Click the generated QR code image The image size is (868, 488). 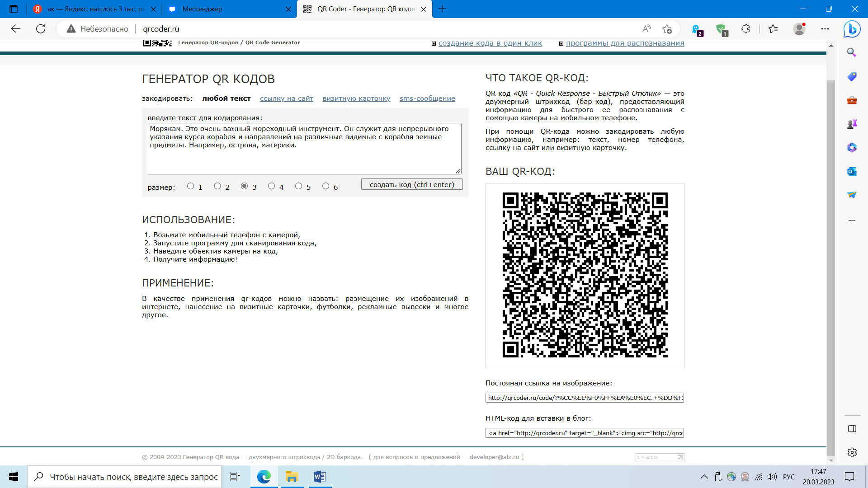tap(585, 275)
